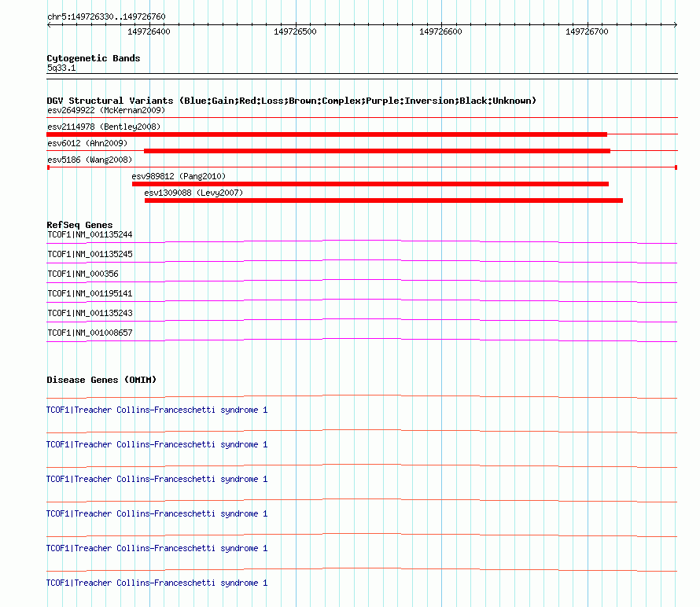Click the left arrow end of the ruler
700x607 pixels.
click(x=49, y=25)
